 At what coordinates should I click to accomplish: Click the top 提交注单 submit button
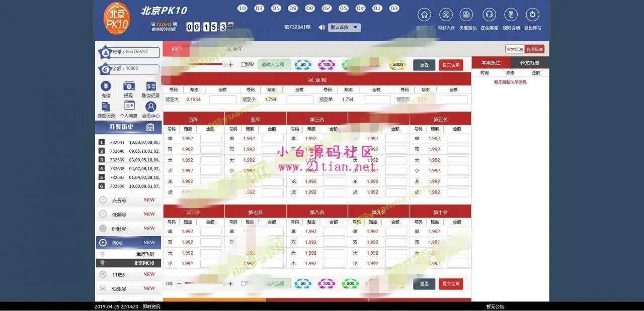click(451, 65)
